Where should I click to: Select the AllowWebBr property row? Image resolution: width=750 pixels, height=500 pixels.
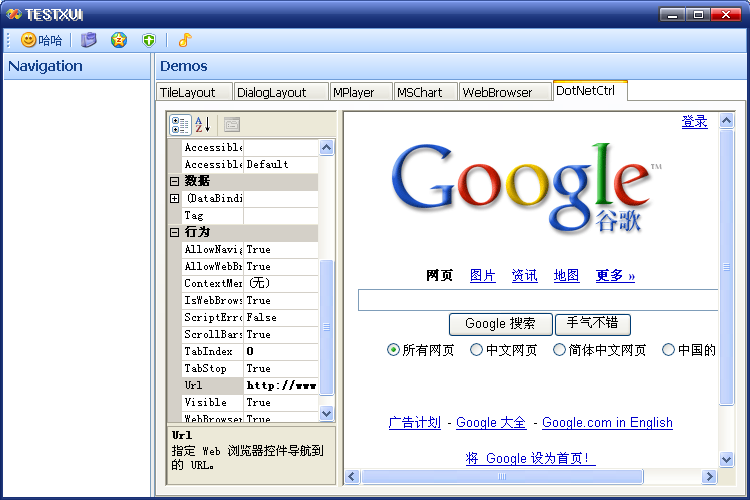(x=250, y=267)
